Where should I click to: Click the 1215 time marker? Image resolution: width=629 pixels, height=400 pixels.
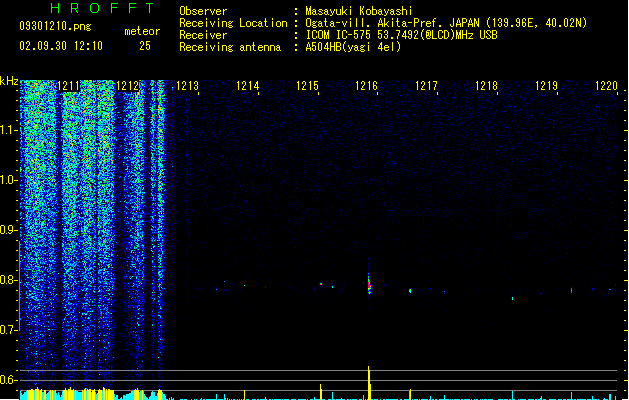(307, 86)
